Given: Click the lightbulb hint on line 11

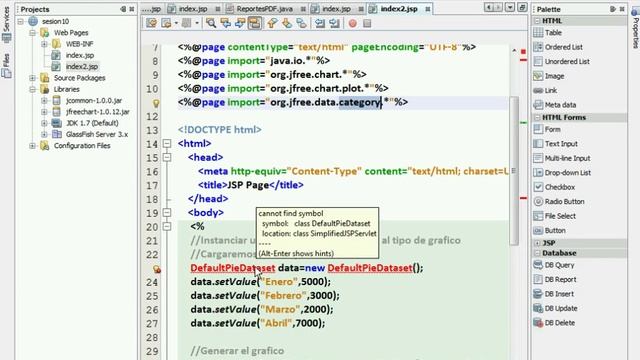Looking at the screenshot, I should (156, 103).
